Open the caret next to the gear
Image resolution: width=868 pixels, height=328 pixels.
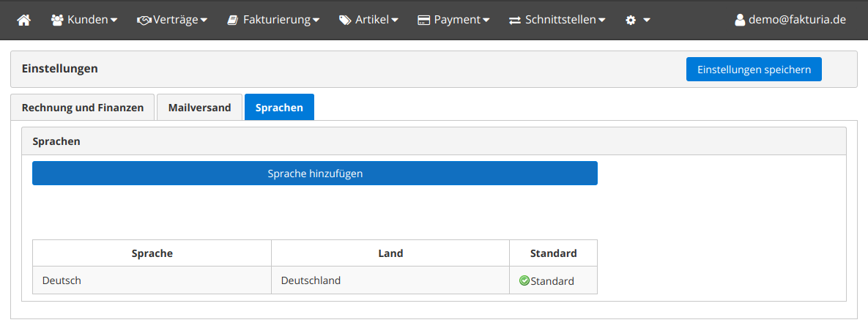647,20
